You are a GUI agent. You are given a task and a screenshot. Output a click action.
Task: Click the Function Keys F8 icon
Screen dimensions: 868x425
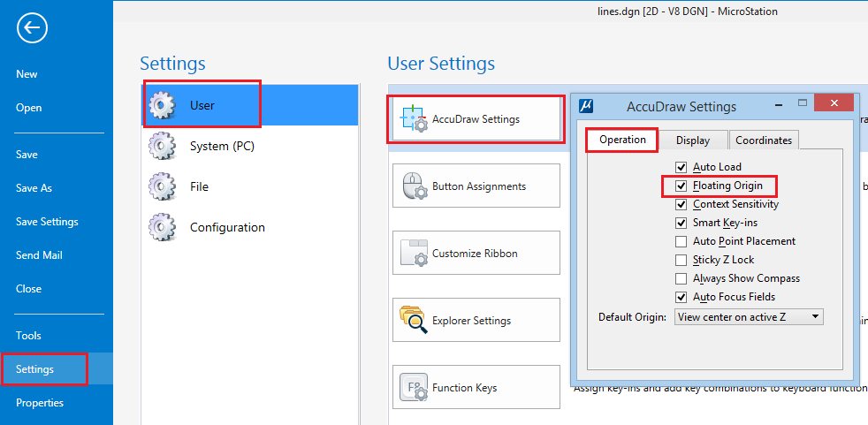coord(413,387)
